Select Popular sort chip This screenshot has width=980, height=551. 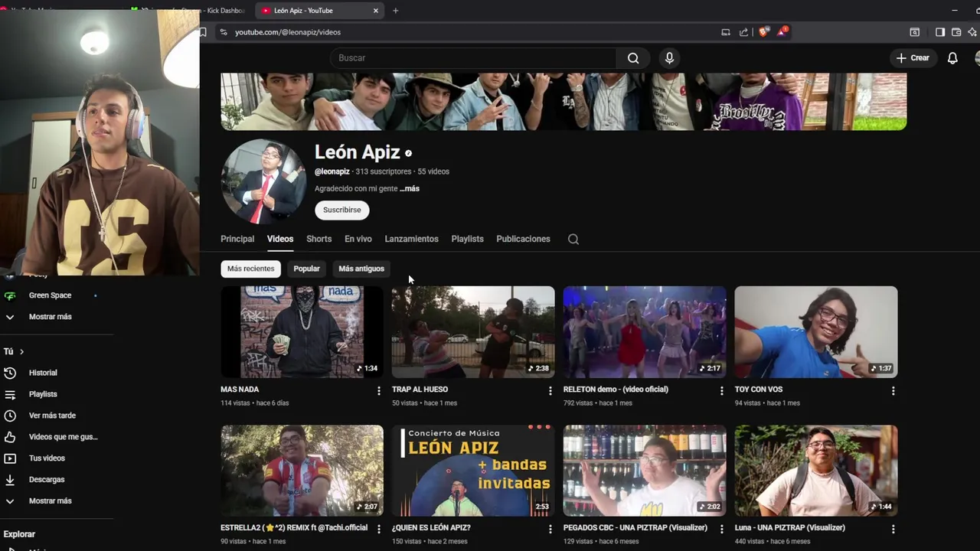point(306,269)
